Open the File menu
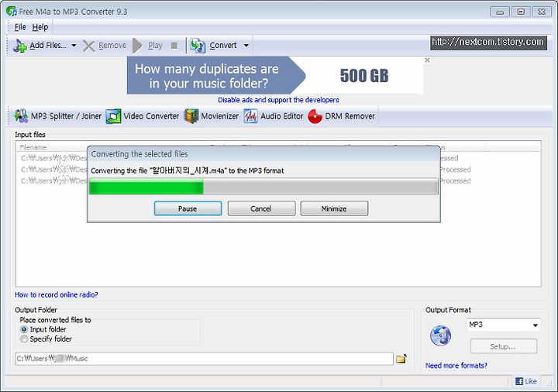The height and width of the screenshot is (392, 558). pyautogui.click(x=20, y=27)
